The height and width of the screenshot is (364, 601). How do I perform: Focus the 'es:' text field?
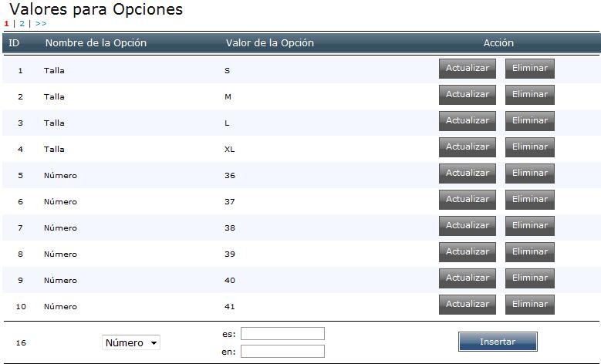(282, 334)
